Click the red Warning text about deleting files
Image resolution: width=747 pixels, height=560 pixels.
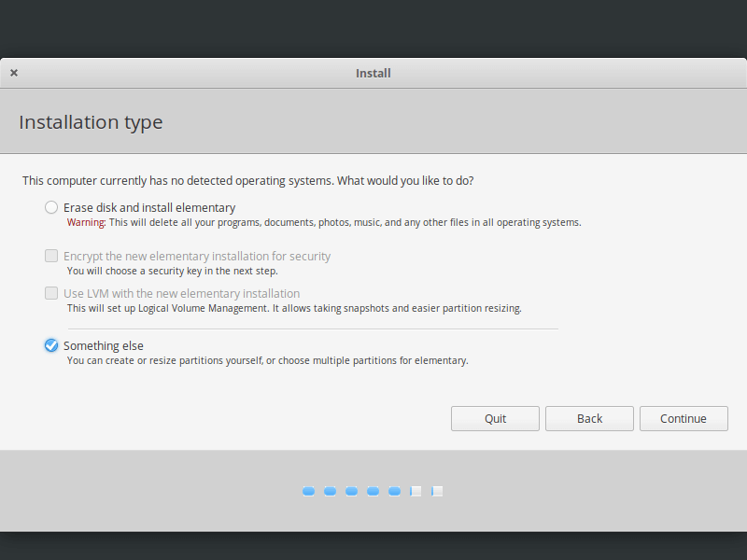point(87,222)
